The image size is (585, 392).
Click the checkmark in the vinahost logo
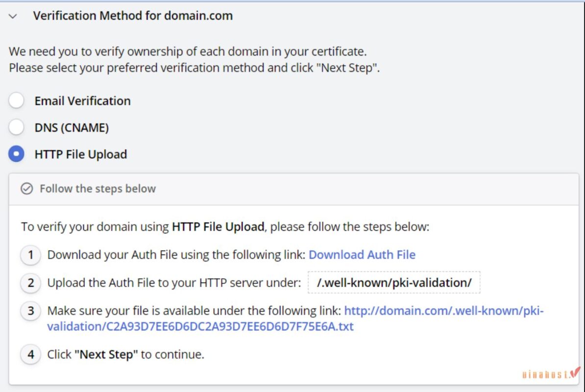[x=574, y=372]
